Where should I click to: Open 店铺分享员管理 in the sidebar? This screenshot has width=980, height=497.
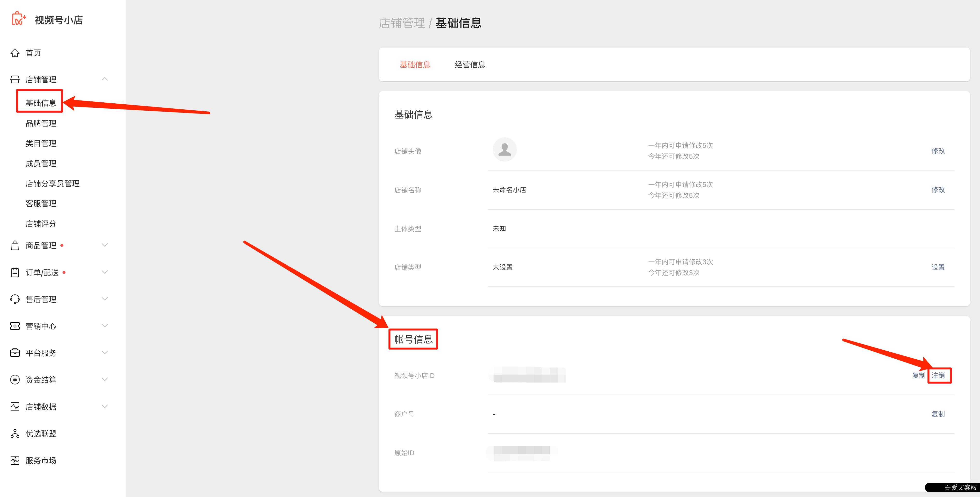click(52, 184)
